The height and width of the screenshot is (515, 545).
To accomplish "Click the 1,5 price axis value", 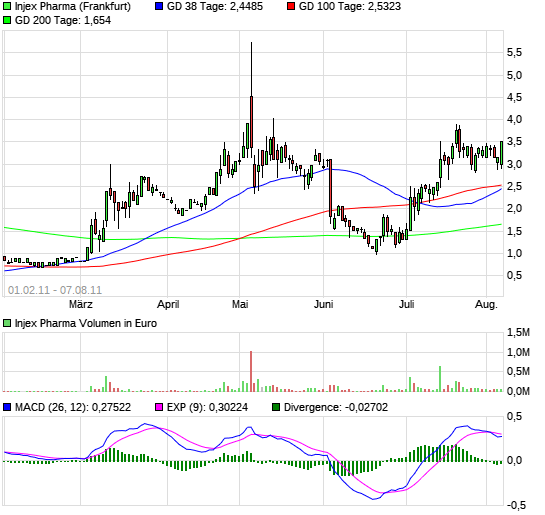I will click(514, 231).
